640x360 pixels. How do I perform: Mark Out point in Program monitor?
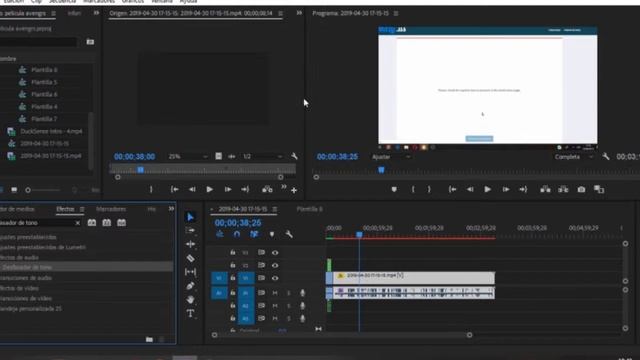click(x=429, y=189)
